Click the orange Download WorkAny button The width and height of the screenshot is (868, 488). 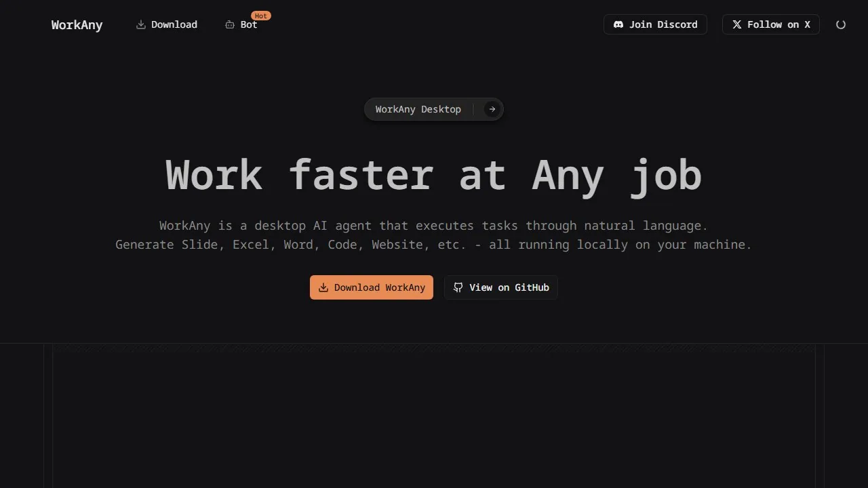point(372,287)
